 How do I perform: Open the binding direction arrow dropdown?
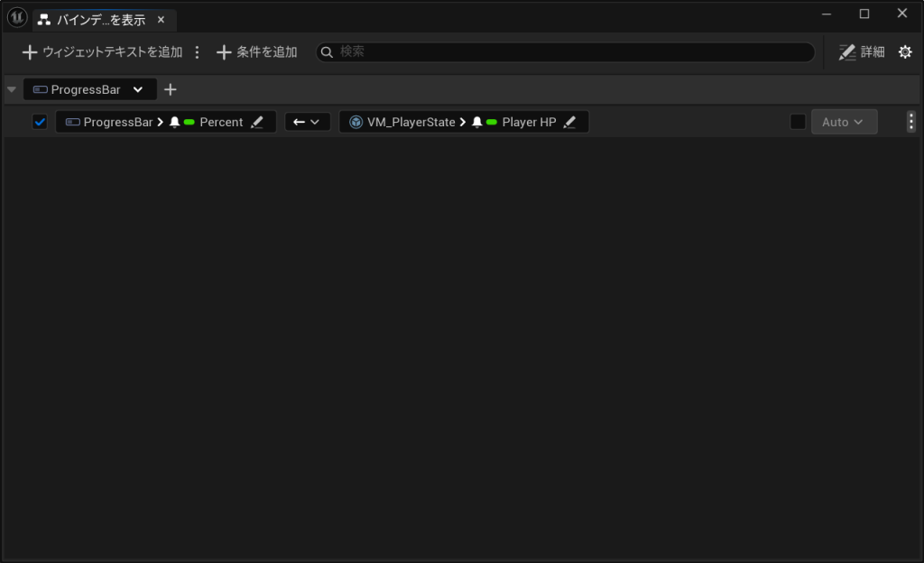point(308,122)
